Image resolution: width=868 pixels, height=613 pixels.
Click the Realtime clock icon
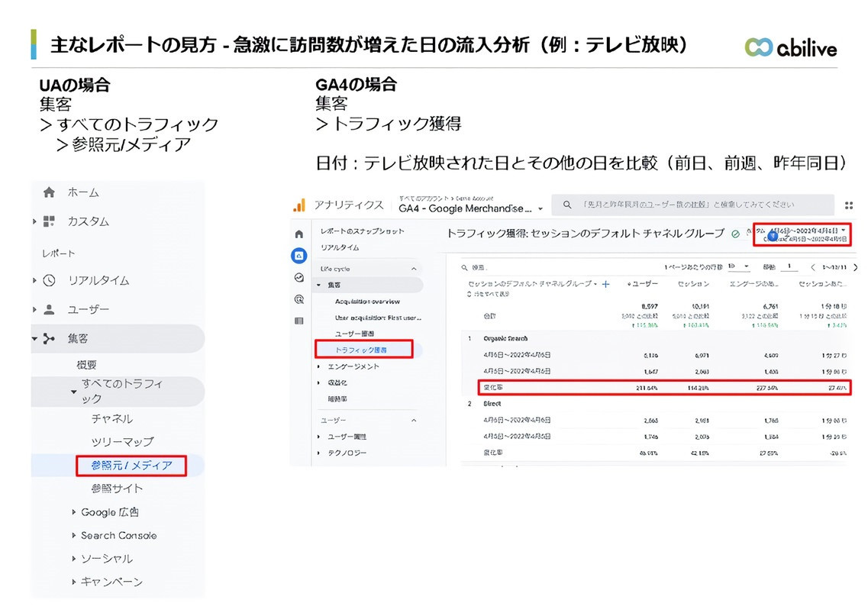pos(50,280)
